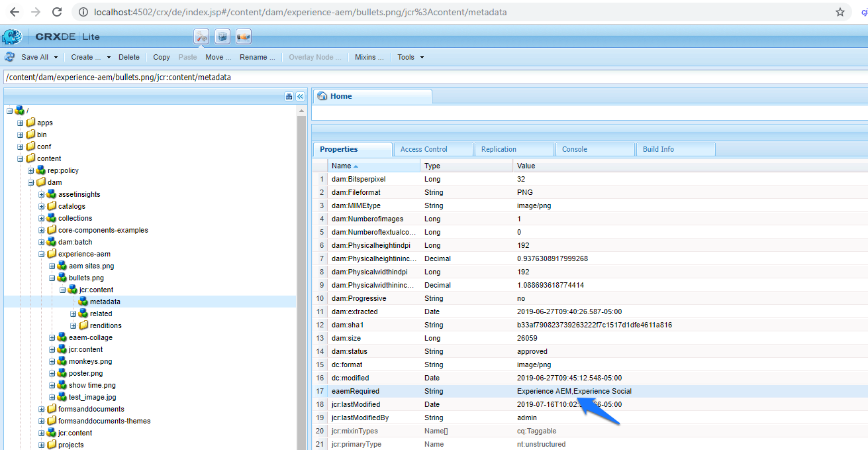Screen dimensions: 868x450
Task: Click the Copy button
Action: [x=161, y=57]
